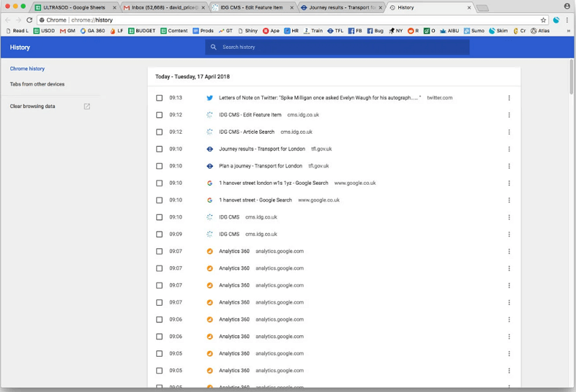Show more bookmarks with the overflow chevron
576x392 pixels.
click(568, 31)
